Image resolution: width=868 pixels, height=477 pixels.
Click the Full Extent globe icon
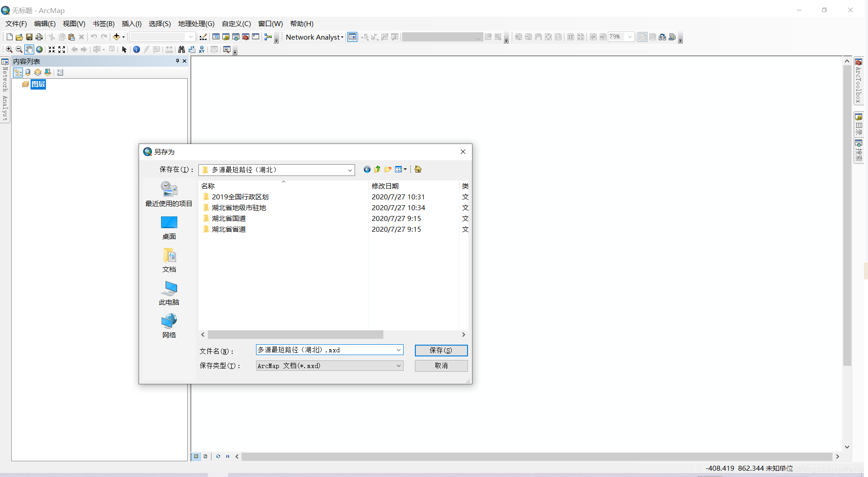pos(40,49)
